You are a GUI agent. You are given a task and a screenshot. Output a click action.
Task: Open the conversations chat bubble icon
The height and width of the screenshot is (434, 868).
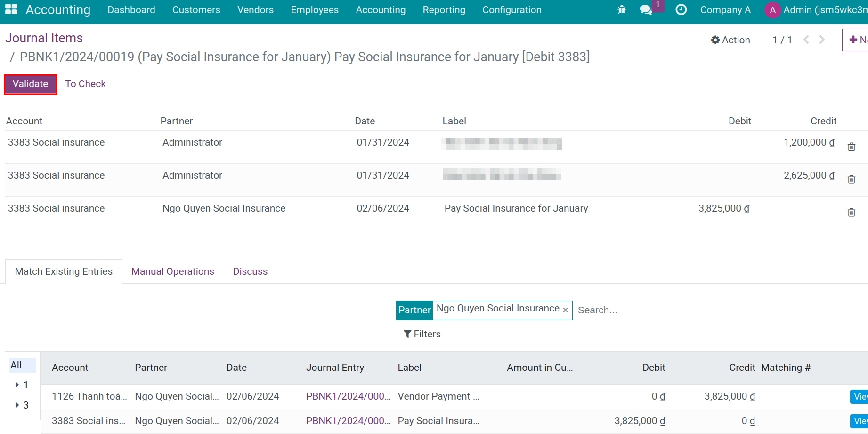(x=646, y=10)
